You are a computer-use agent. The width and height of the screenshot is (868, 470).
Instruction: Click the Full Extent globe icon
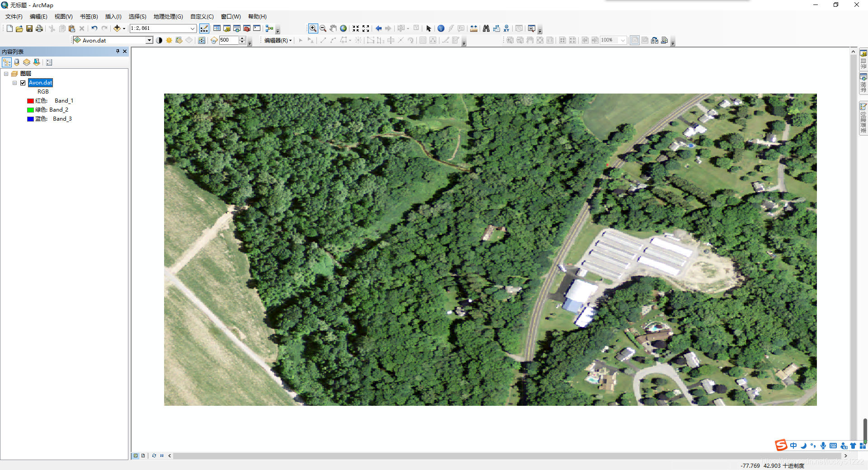[x=343, y=28]
